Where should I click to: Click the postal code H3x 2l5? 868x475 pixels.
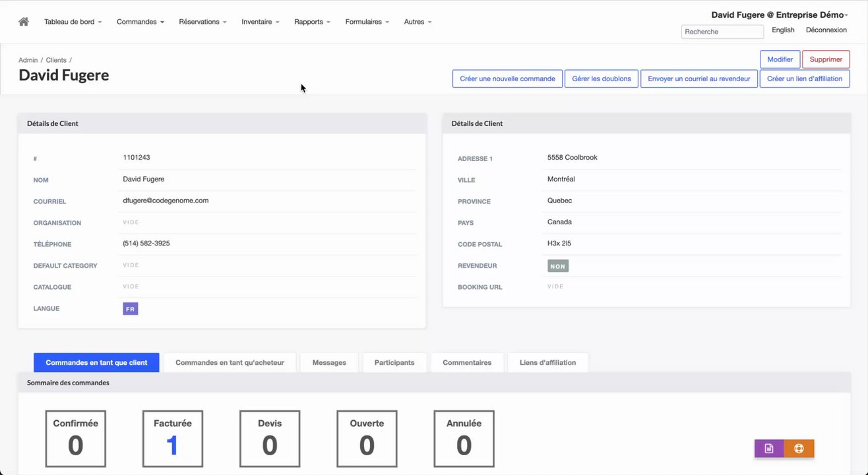click(559, 243)
